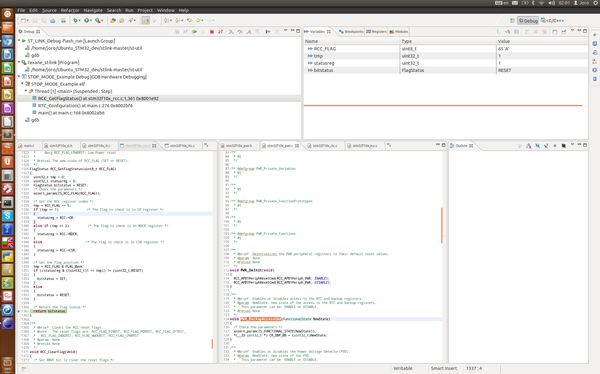The height and width of the screenshot is (374, 600).
Task: Open the Debug view menu dropdown triangle
Action: pos(285,31)
